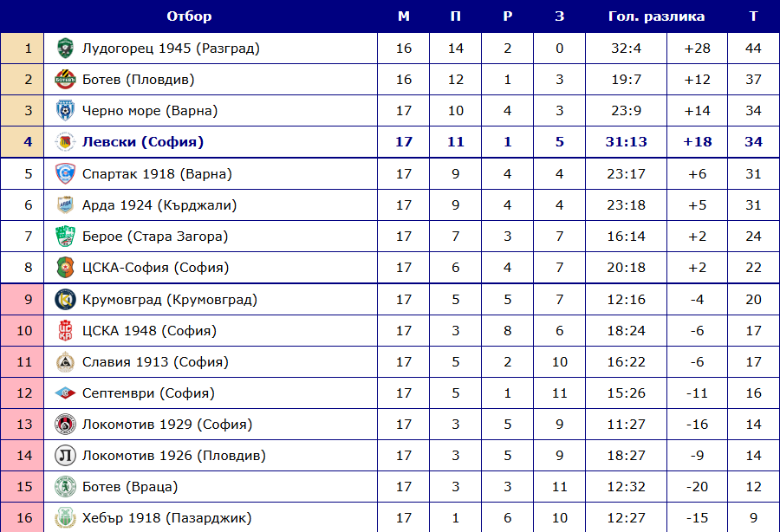
Task: Click the Ботев (Враца) team name
Action: coord(130,486)
